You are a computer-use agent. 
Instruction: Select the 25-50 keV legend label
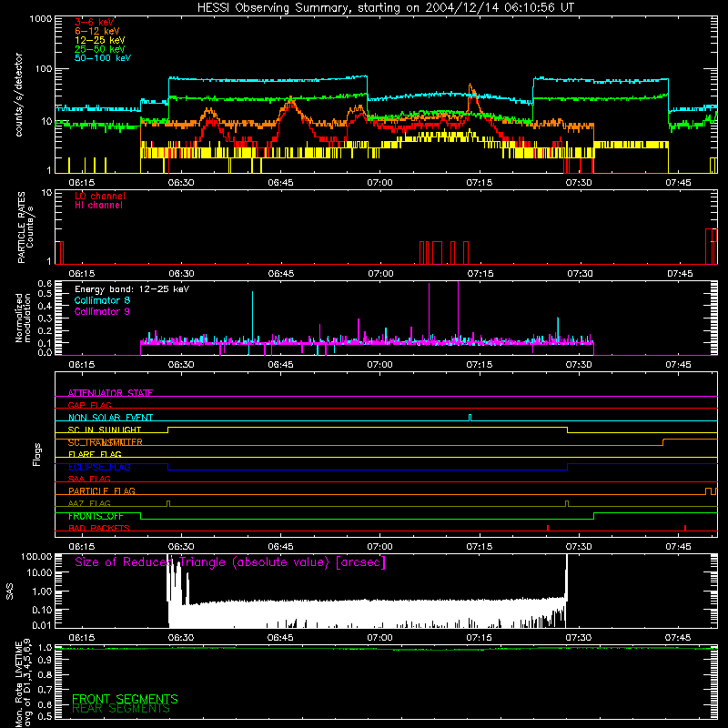(100, 49)
